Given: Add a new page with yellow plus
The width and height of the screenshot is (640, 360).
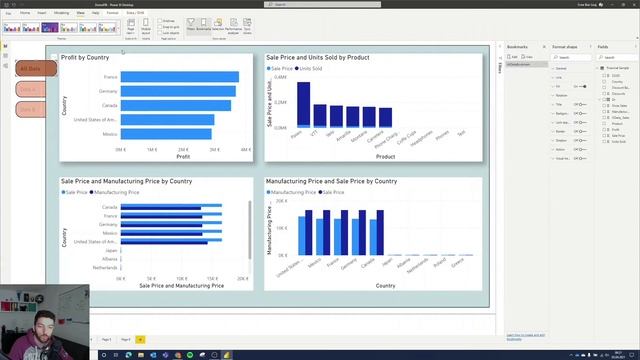Looking at the screenshot, I should [x=140, y=340].
